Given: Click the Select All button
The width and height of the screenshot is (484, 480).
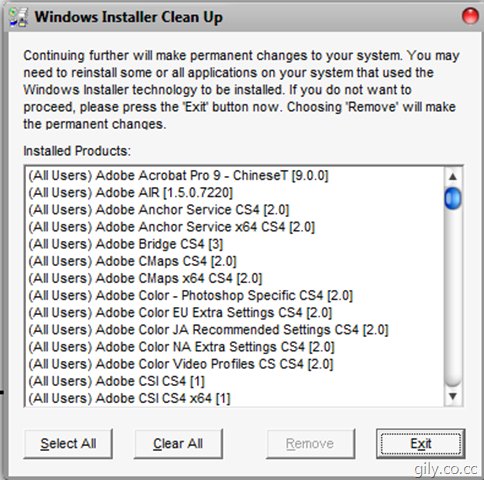Looking at the screenshot, I should tap(68, 444).
